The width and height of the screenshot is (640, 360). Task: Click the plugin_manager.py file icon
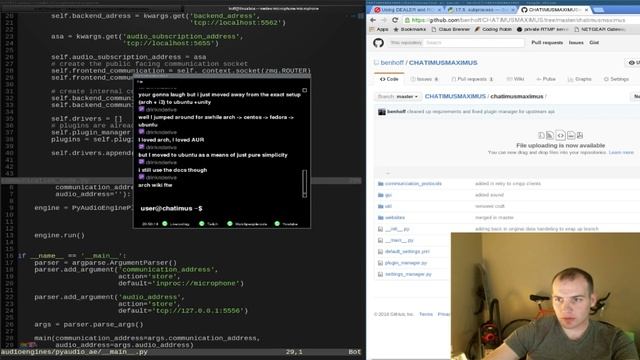click(x=380, y=263)
